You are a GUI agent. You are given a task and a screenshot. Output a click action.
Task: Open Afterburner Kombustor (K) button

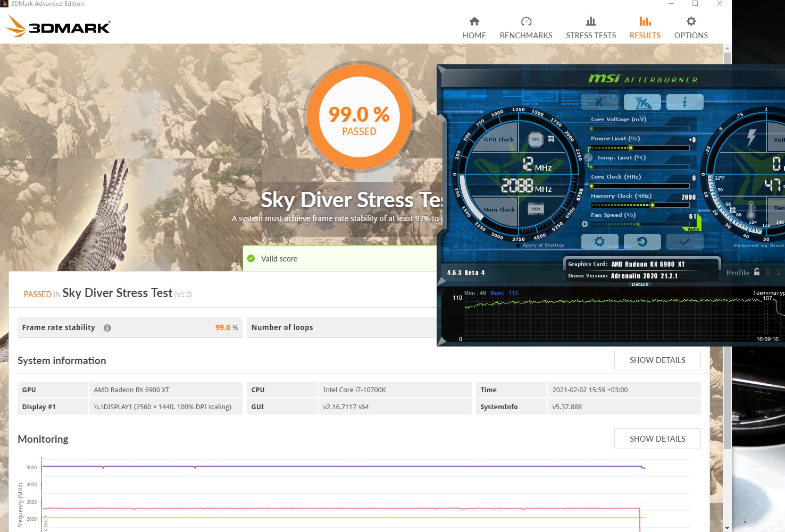coord(600,102)
